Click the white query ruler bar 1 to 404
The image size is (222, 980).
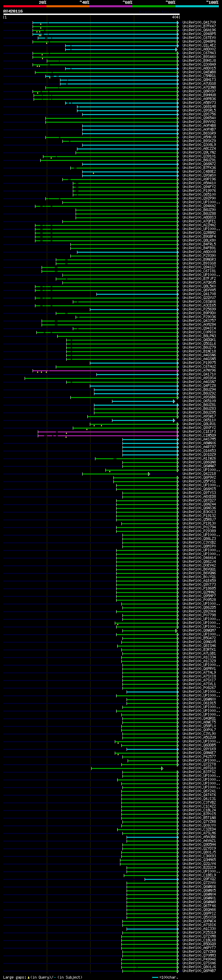point(92,15)
